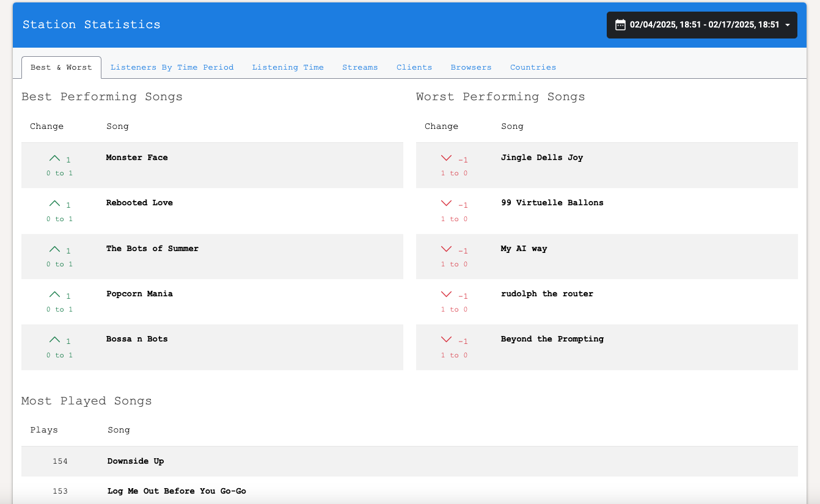Click the Worst Performing Songs heading
This screenshot has height=504, width=820.
[x=500, y=97]
